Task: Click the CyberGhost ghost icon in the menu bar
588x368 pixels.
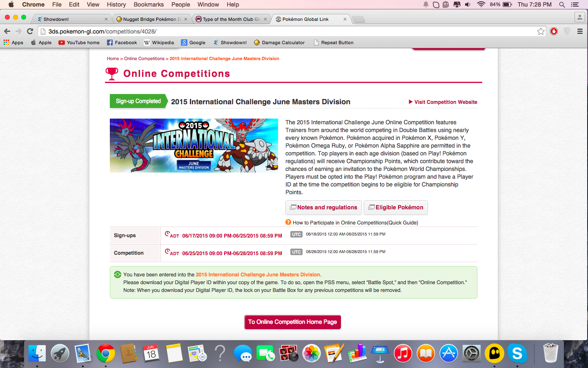Action: [x=445, y=4]
